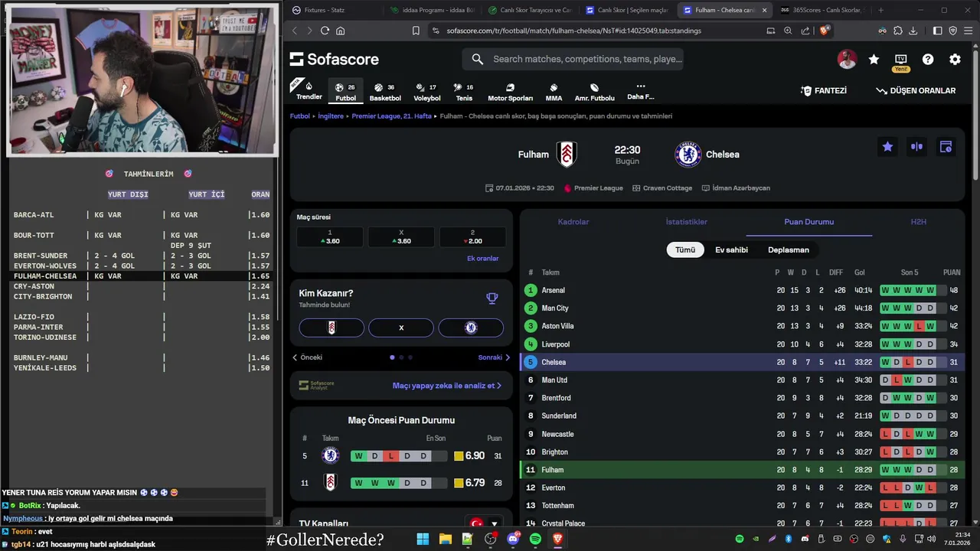Open FANTEZİ link
The width and height of the screenshot is (980, 551).
tap(824, 90)
